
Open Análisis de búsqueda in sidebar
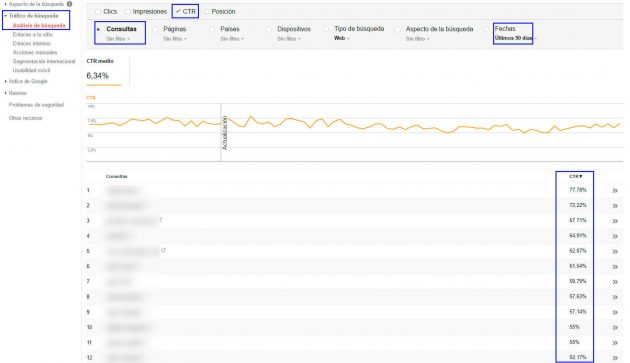39,25
